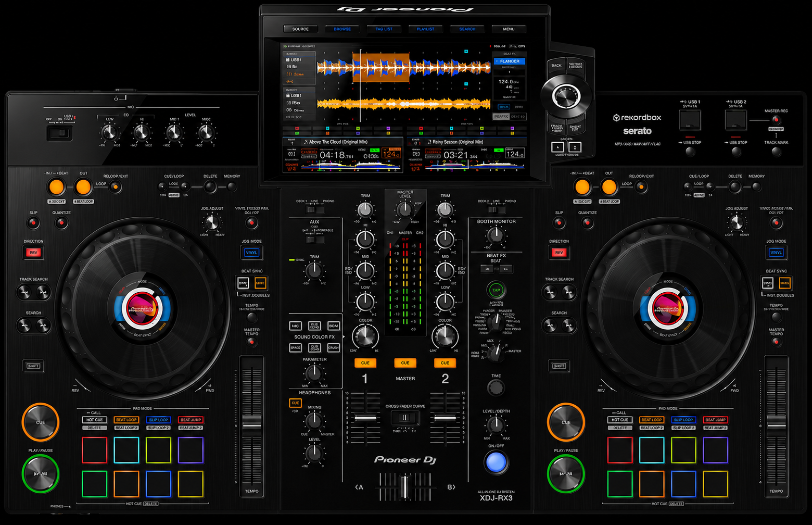Set loop IN point on left deck
Image resolution: width=812 pixels, height=525 pixels.
point(56,186)
